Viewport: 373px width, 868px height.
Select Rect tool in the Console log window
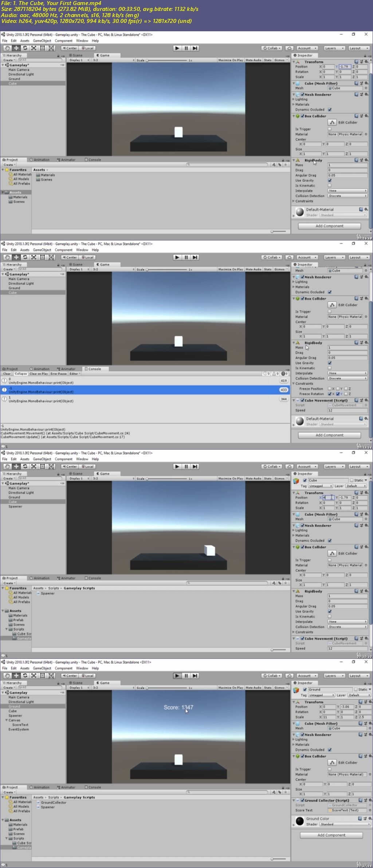tap(42, 257)
